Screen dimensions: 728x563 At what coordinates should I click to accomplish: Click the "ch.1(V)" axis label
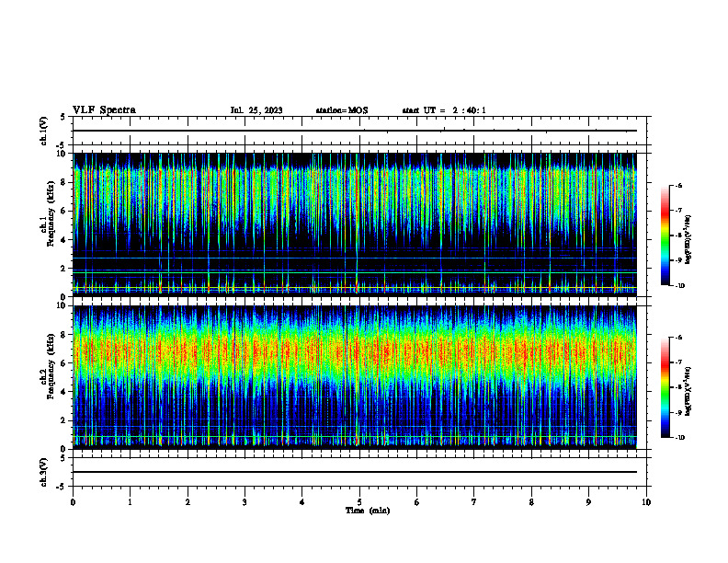click(x=44, y=131)
